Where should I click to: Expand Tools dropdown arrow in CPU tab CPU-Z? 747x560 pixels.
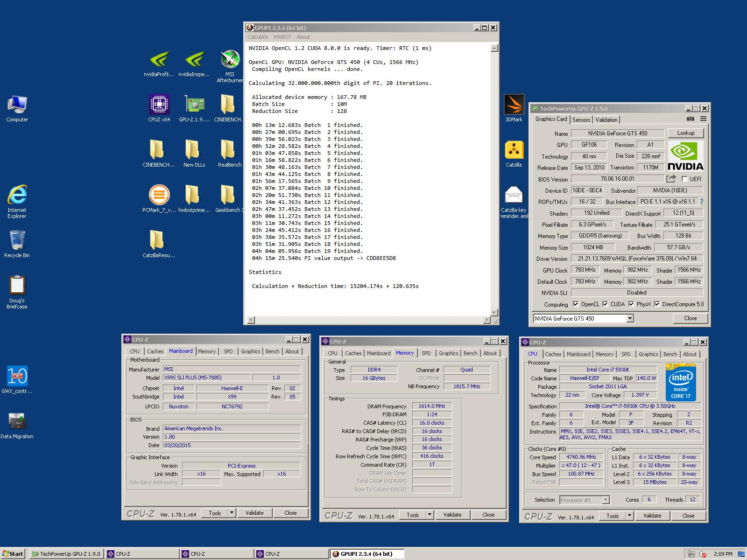pos(629,516)
